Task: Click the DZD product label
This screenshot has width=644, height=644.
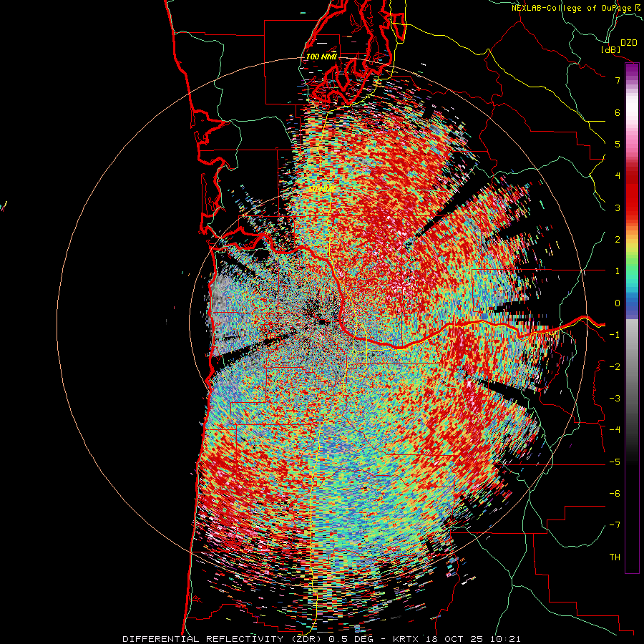Action: (x=629, y=43)
